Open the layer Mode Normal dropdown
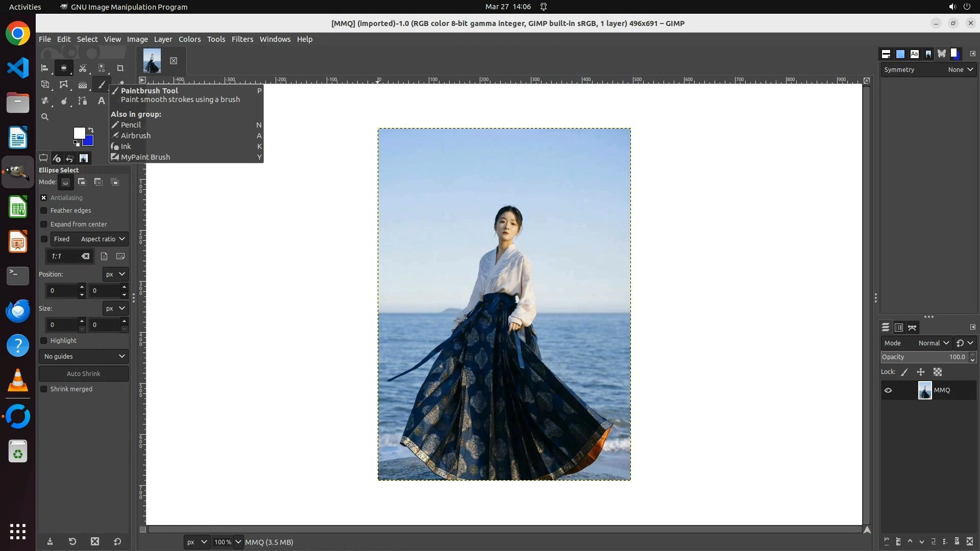The width and height of the screenshot is (980, 551). (x=933, y=343)
